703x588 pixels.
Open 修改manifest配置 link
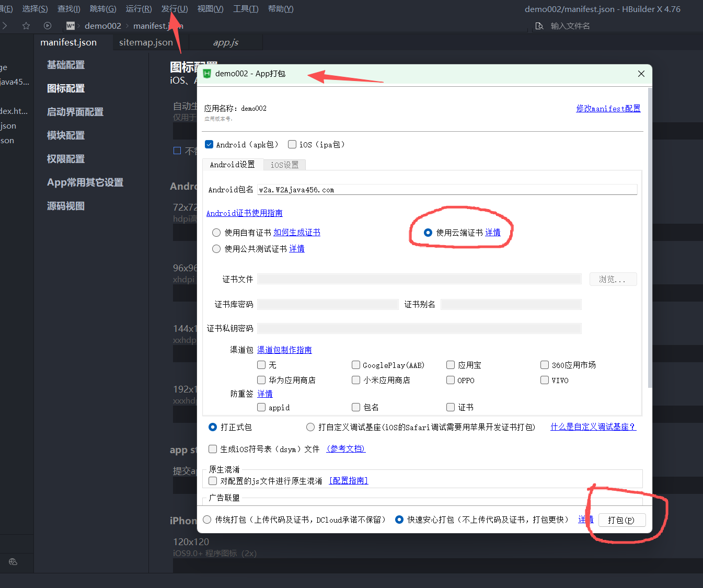[608, 108]
